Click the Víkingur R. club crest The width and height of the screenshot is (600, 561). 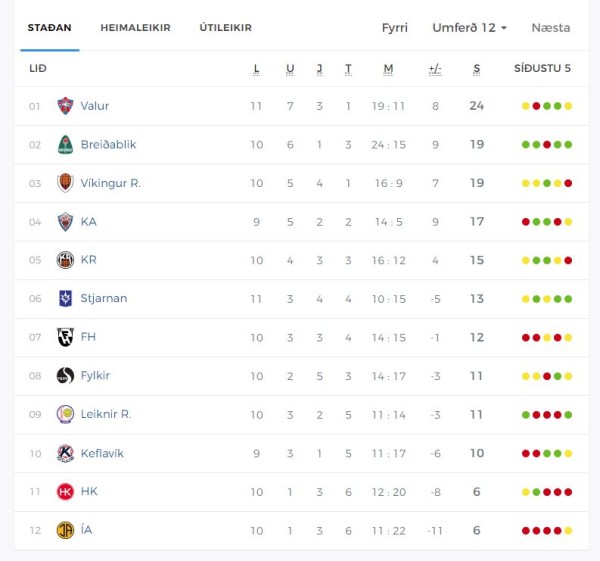pos(65,183)
